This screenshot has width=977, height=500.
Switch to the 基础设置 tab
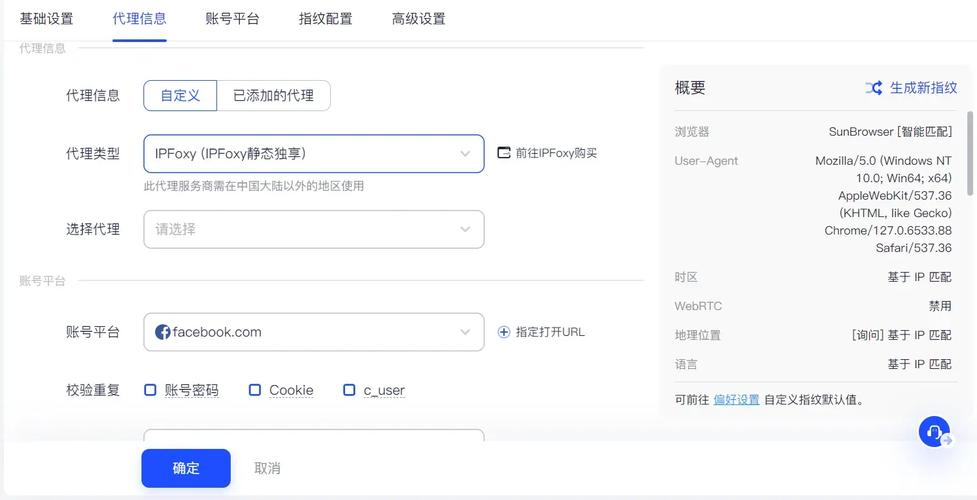pos(46,19)
